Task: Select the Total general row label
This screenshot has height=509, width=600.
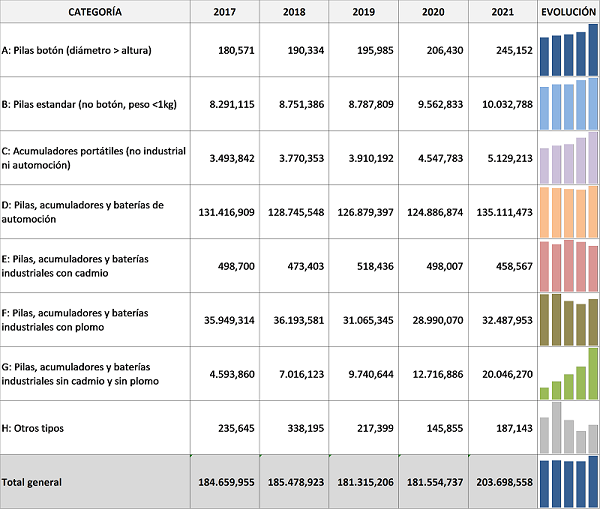Action: (31, 482)
